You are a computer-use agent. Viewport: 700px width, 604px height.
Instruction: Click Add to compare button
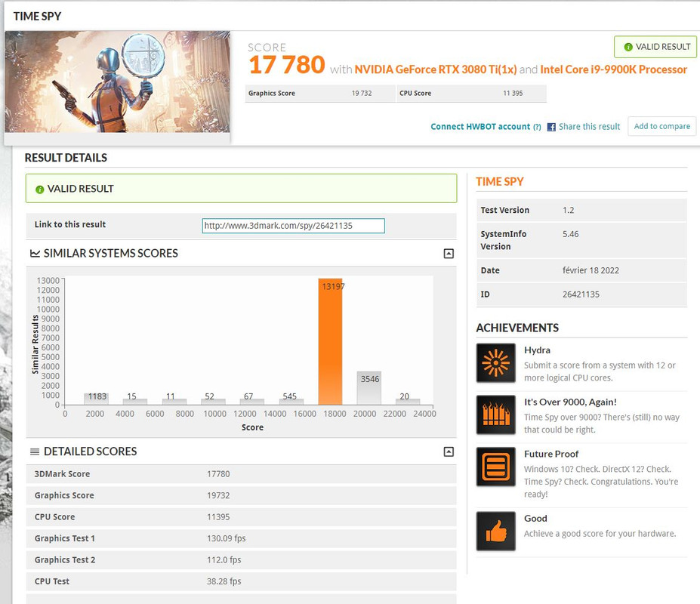[662, 126]
